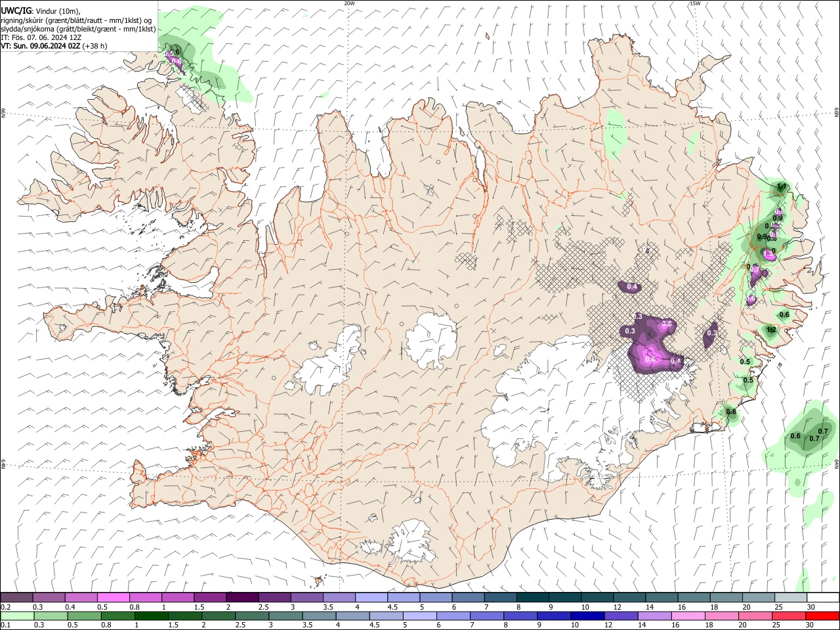Click the round white Hofsjökull glacier, central Iceland
The height and width of the screenshot is (630, 840).
click(431, 339)
